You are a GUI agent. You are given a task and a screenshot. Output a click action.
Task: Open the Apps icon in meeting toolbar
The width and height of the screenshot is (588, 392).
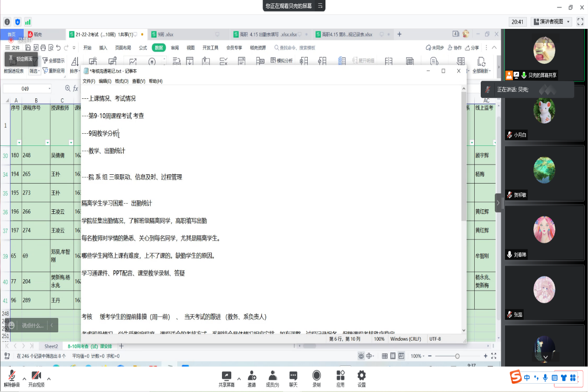(x=340, y=376)
